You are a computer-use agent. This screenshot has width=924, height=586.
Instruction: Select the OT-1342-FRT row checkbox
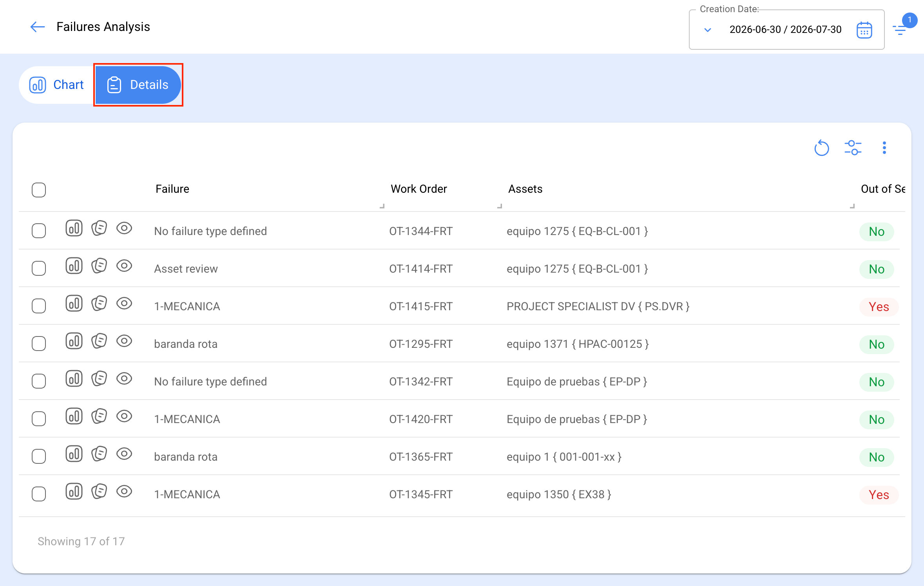tap(39, 381)
